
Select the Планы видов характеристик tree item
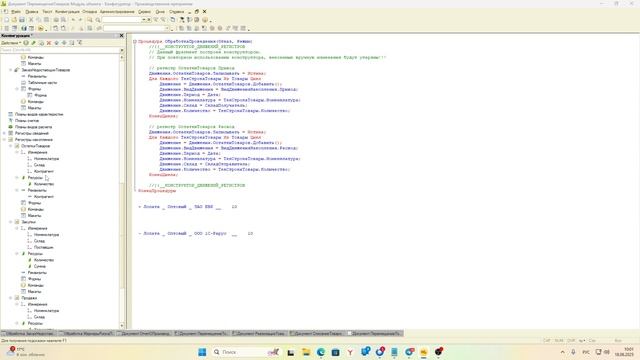tap(39, 114)
